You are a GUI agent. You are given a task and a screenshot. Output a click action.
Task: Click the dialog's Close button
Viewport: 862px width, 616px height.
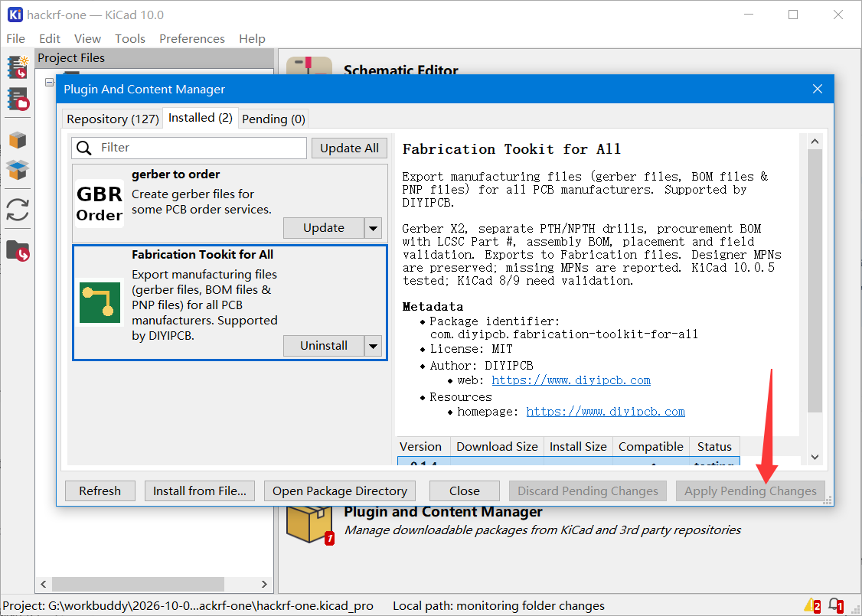(465, 491)
